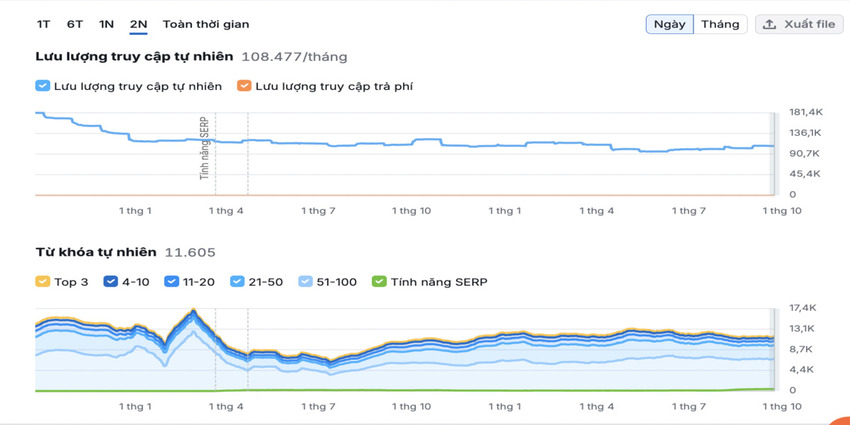Switch chart granularity to Ngày
Image resolution: width=850 pixels, height=425 pixels.
(669, 24)
